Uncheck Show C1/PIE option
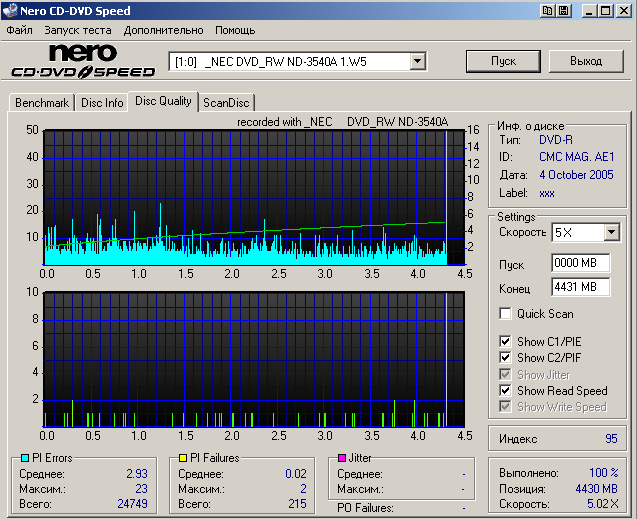The image size is (637, 519). coord(505,342)
